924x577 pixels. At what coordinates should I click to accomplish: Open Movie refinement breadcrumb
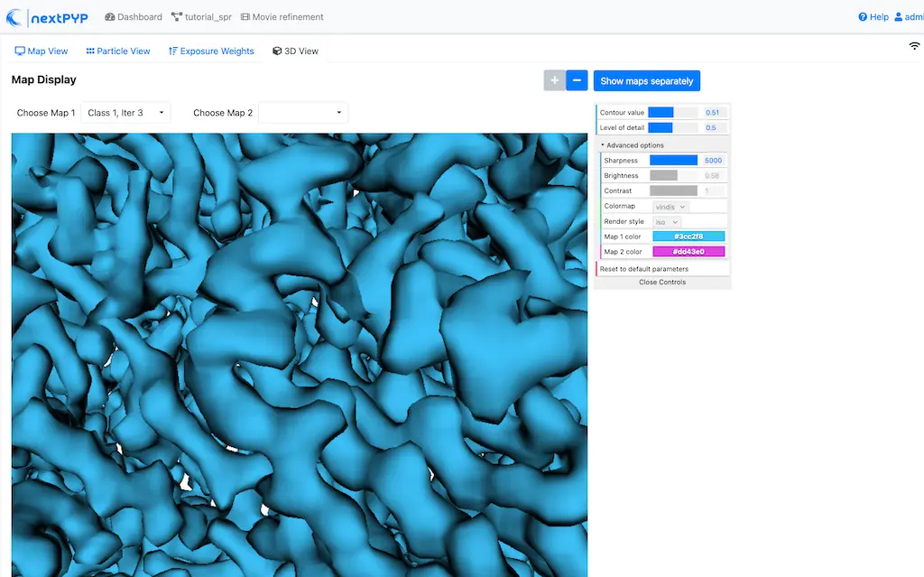(282, 17)
